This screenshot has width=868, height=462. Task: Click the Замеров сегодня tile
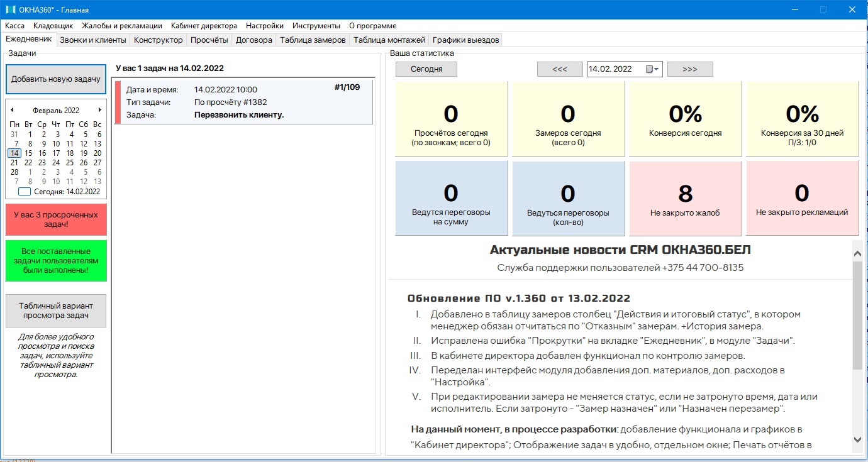(x=568, y=119)
